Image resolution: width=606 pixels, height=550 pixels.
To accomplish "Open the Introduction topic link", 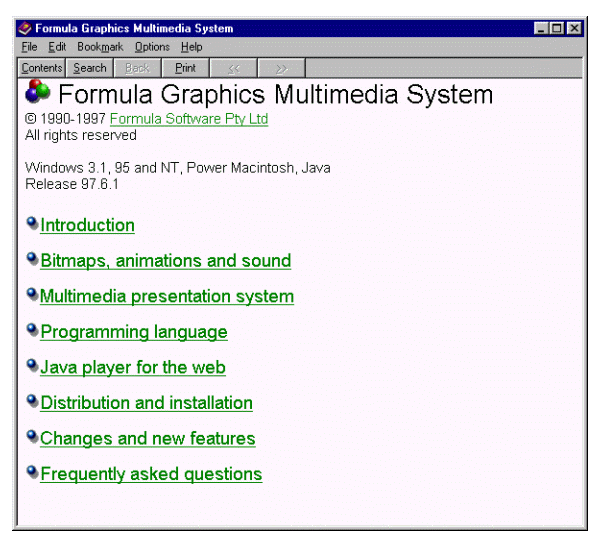I will 87,226.
